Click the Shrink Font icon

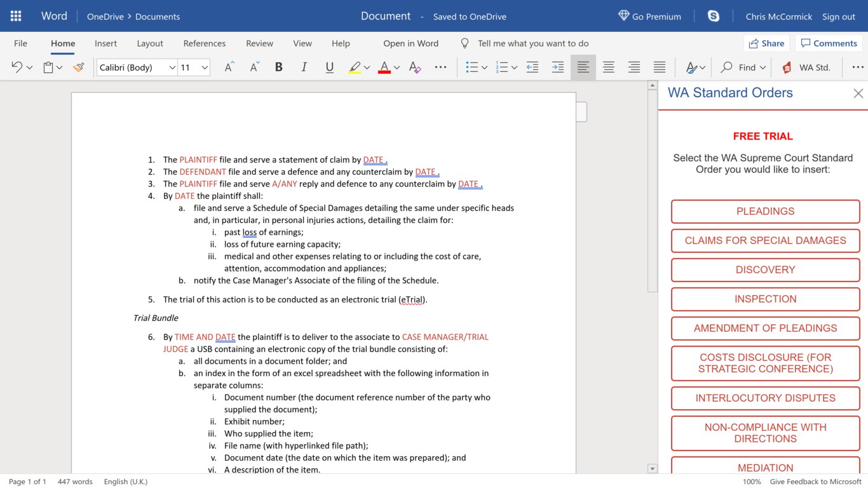[255, 67]
